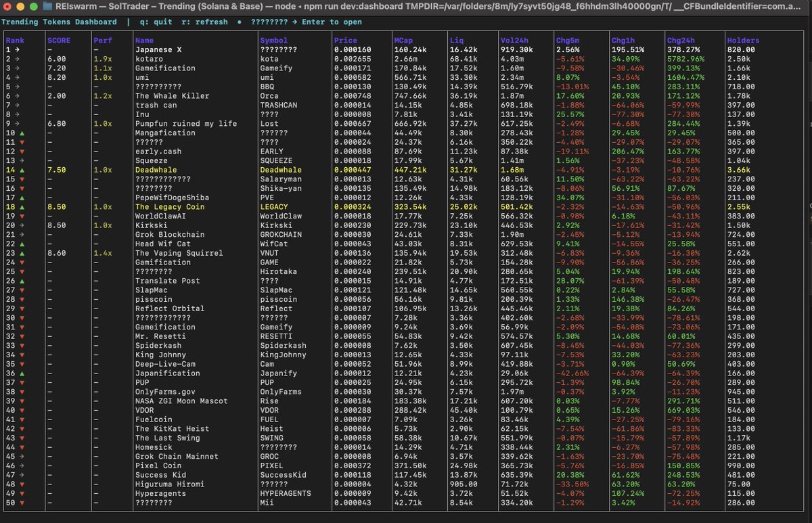Click the red down arrow on the Fuelcoin row
812x523 pixels.
[22, 419]
